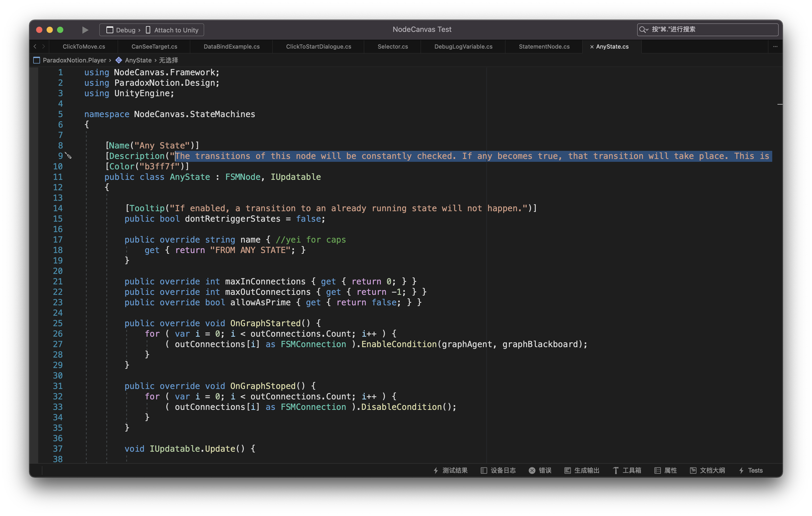Show the 错误 (Errors) panel
The image size is (812, 516).
[x=540, y=470]
